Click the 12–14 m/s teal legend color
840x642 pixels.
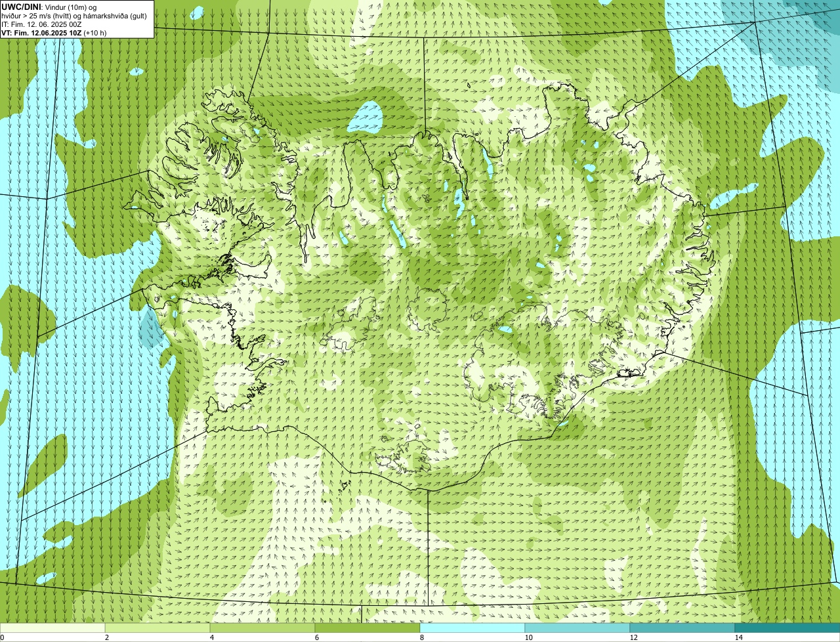[682, 628]
